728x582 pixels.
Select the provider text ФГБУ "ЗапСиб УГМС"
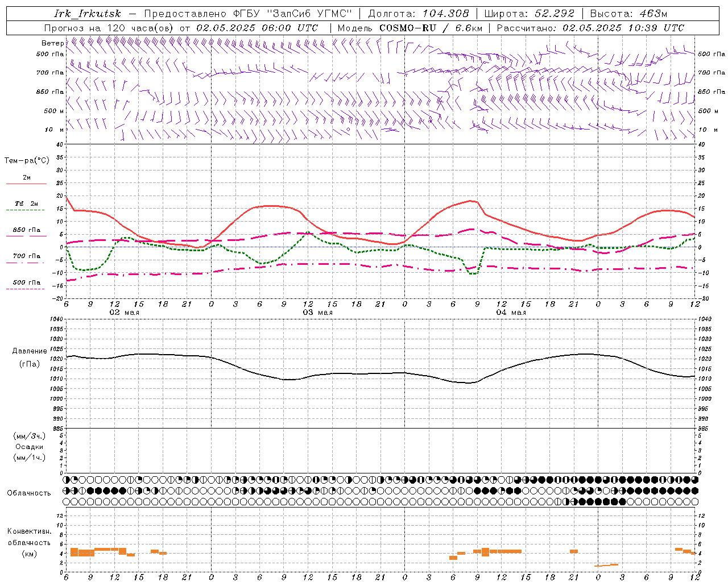[x=293, y=14]
